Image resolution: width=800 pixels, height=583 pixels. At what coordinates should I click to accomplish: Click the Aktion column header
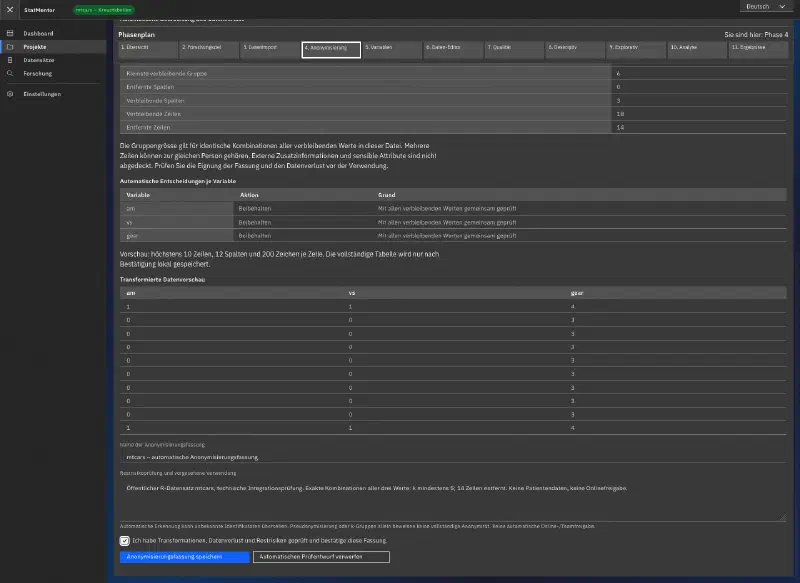pos(249,195)
